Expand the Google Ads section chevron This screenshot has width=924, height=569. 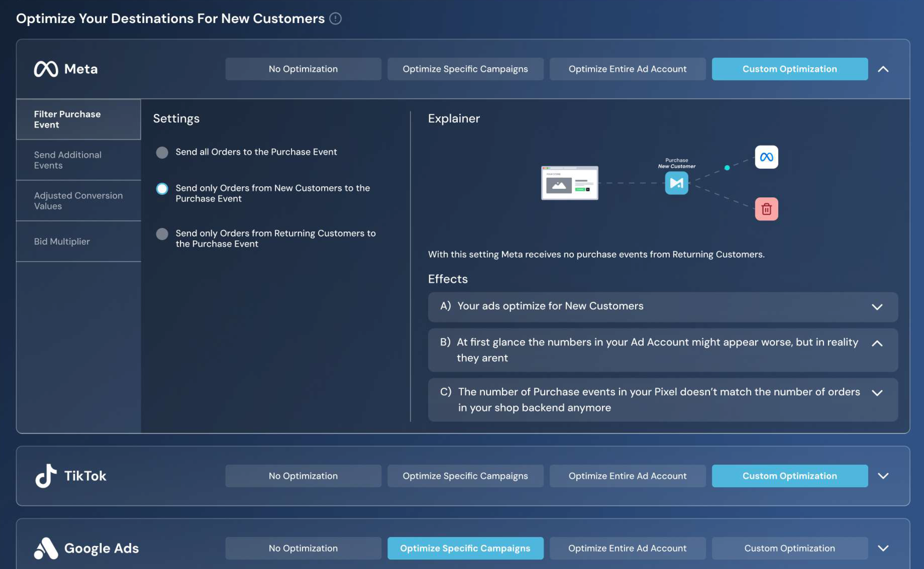[883, 548]
